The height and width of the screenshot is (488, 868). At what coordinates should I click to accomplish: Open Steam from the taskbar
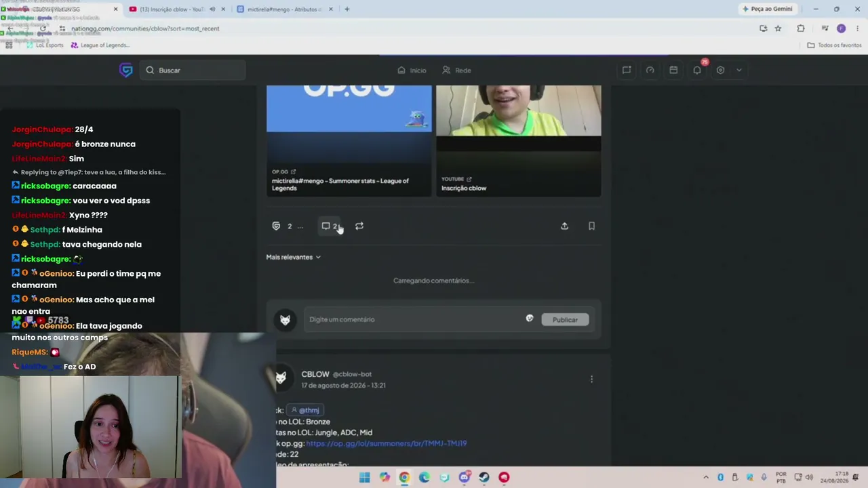(484, 477)
